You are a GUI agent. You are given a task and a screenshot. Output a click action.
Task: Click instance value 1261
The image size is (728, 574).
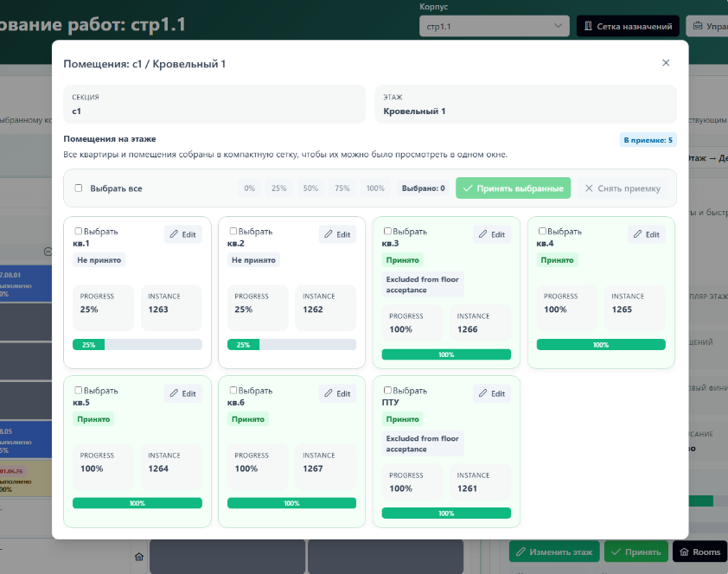pos(467,488)
